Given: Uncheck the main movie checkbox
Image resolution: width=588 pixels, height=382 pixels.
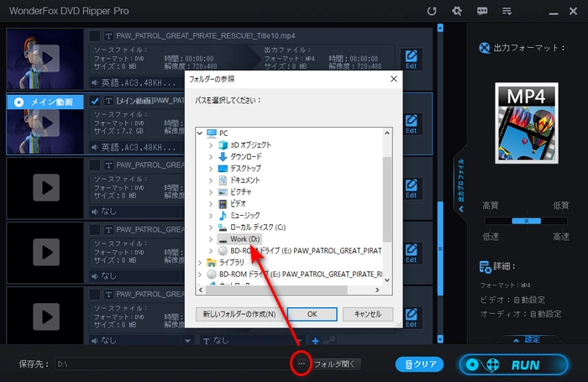Looking at the screenshot, I should (x=94, y=101).
